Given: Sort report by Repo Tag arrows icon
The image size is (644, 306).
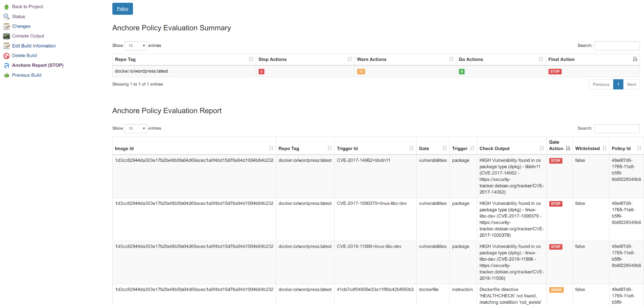Looking at the screenshot, I should (329, 148).
